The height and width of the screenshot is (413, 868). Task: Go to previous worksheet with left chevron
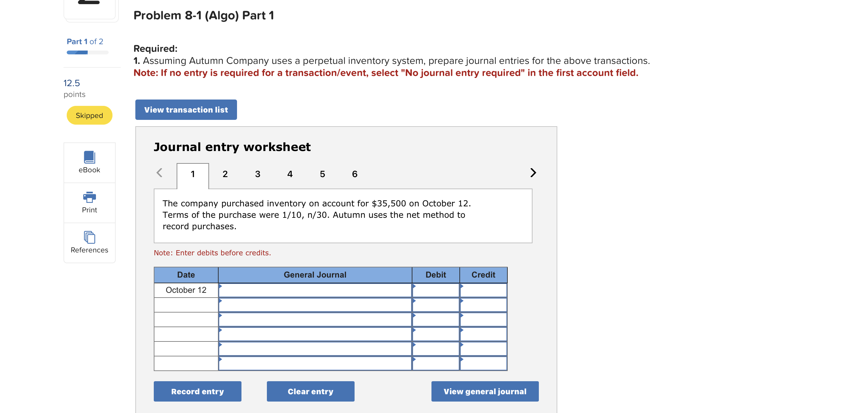(160, 173)
